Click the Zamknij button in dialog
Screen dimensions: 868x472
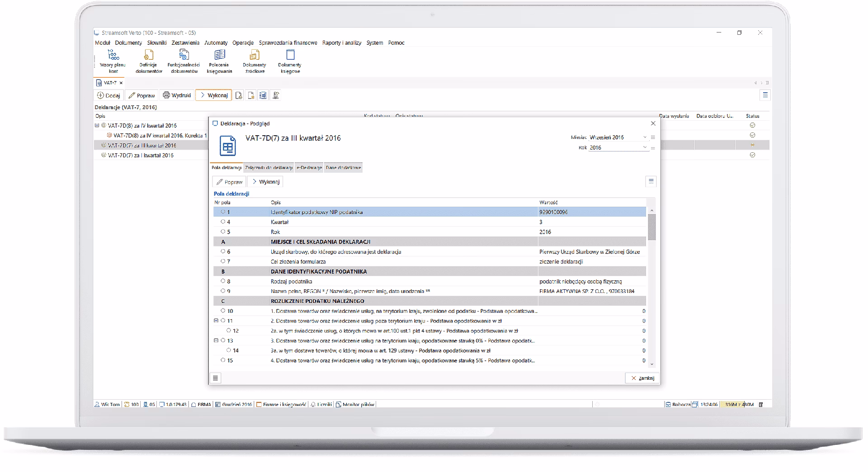click(x=642, y=378)
